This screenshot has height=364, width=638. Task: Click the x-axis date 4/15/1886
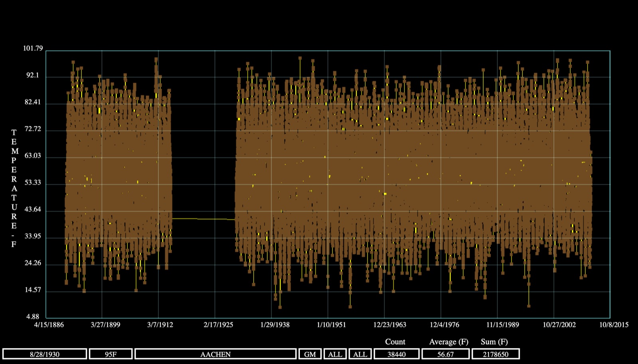49,325
